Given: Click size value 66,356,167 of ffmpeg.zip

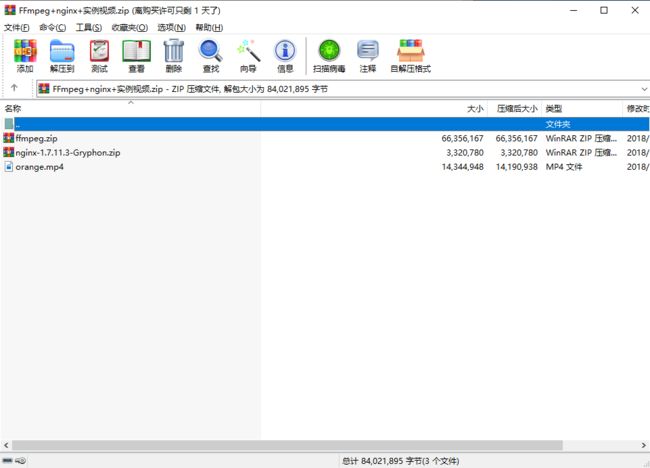Looking at the screenshot, I should click(x=462, y=138).
